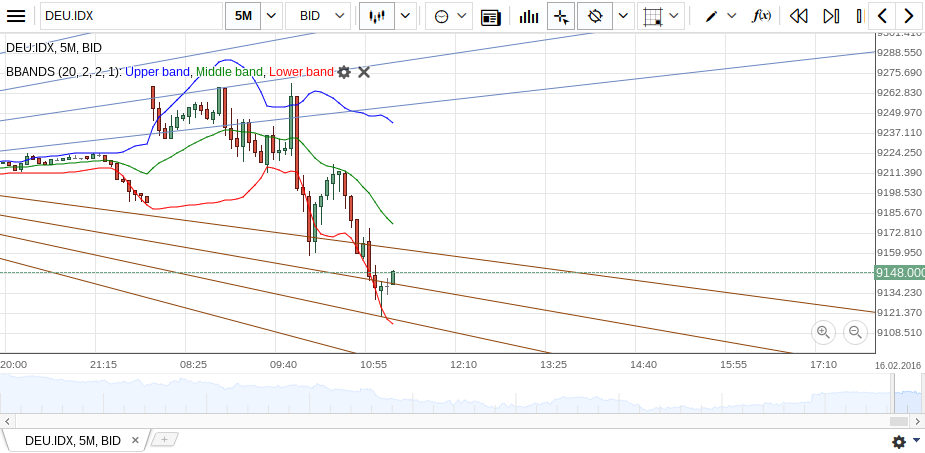The image size is (925, 453).
Task: Open the f(x) indicators menu
Action: click(761, 16)
